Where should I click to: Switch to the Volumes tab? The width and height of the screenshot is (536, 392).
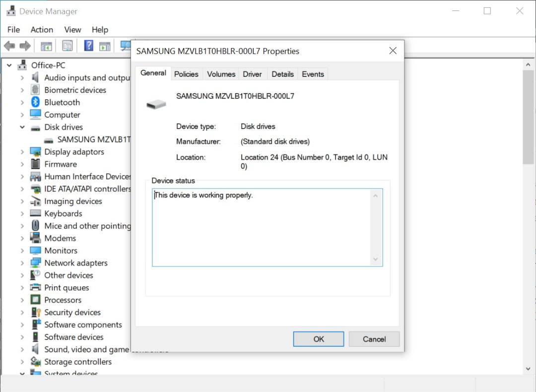pyautogui.click(x=221, y=74)
